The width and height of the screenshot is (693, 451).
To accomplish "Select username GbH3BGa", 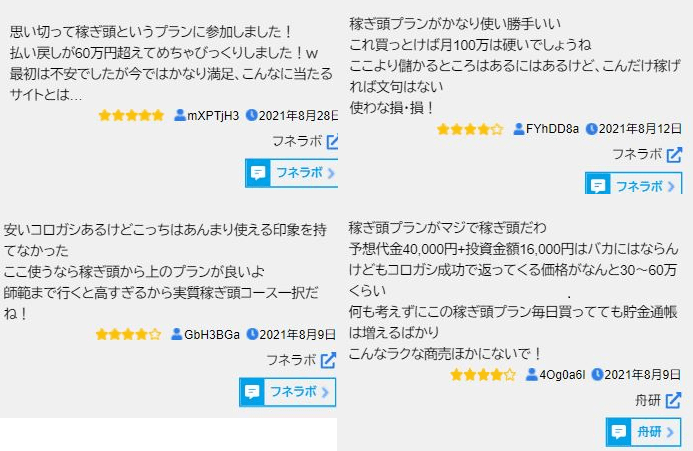I will coord(212,334).
